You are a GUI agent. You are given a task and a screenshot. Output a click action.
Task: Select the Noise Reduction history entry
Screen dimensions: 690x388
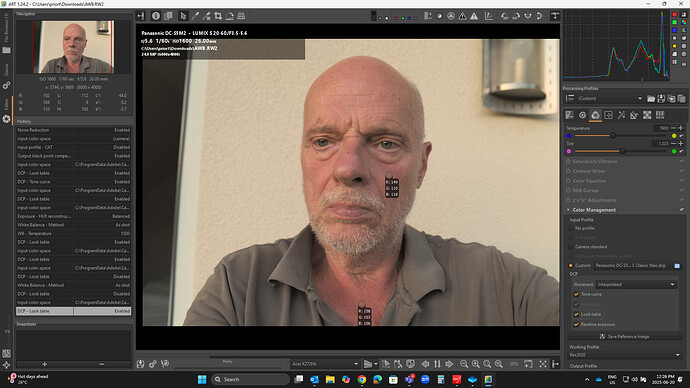[x=73, y=130]
